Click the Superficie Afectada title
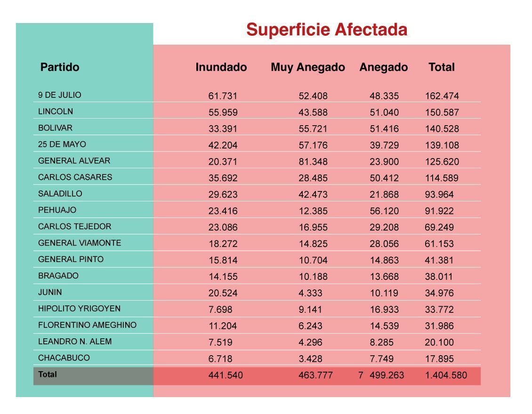The height and width of the screenshot is (414, 532). pyautogui.click(x=327, y=30)
